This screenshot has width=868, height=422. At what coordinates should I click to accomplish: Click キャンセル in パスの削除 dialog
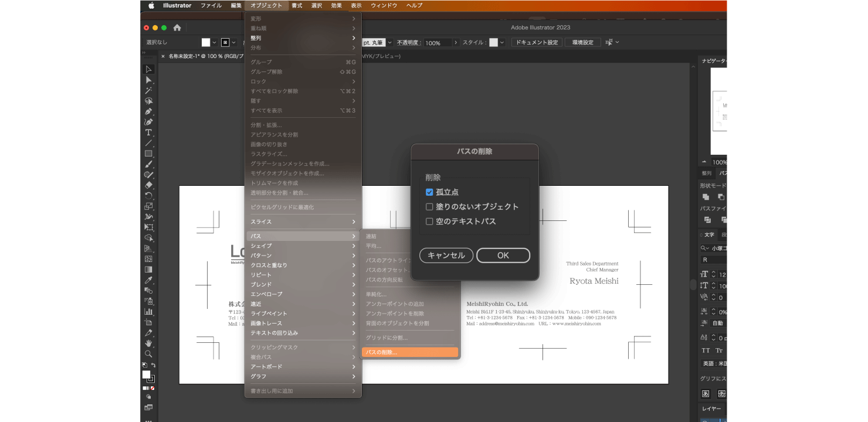click(x=446, y=256)
